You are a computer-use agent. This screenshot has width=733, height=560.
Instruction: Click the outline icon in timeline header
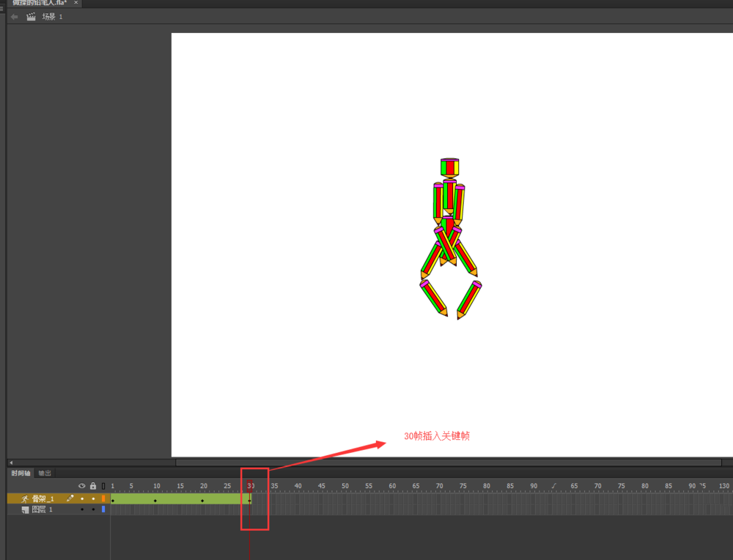click(103, 486)
